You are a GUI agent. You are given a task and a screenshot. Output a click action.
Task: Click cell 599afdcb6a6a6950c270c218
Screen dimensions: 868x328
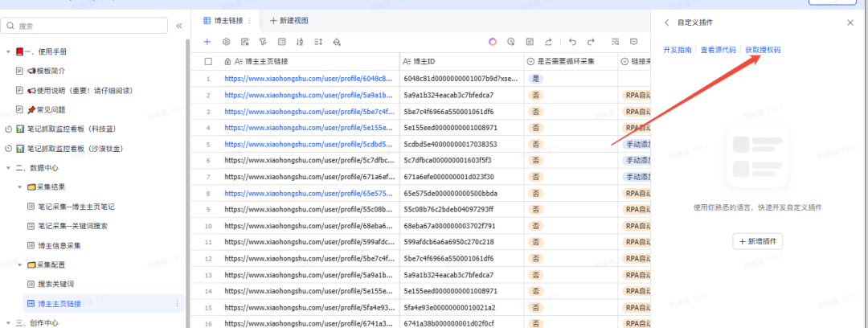click(462, 242)
